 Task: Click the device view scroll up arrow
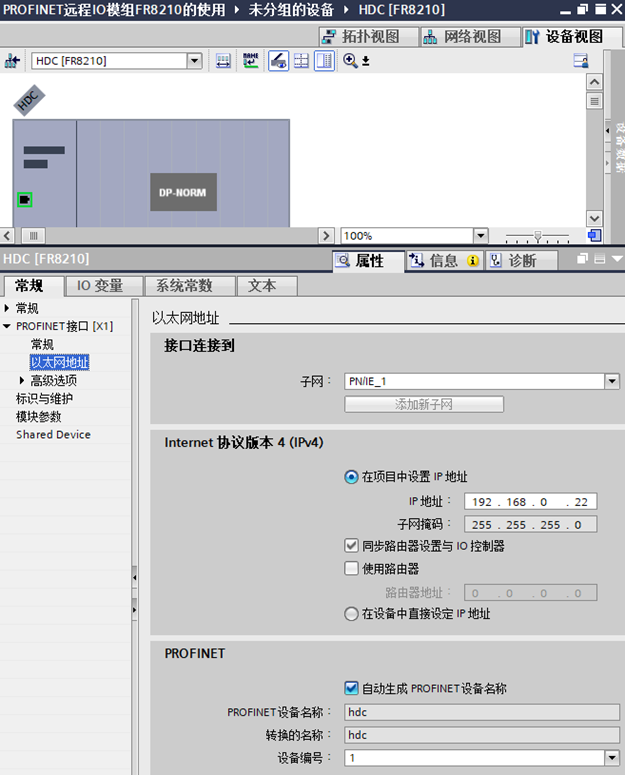click(x=594, y=82)
